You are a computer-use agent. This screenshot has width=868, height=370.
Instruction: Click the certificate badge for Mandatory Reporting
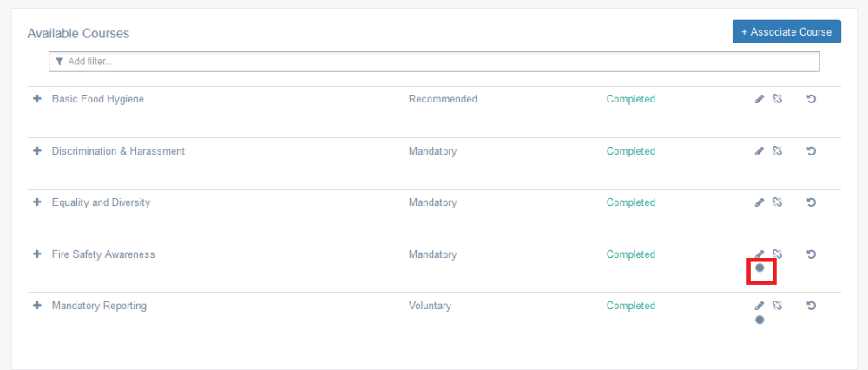pyautogui.click(x=759, y=320)
